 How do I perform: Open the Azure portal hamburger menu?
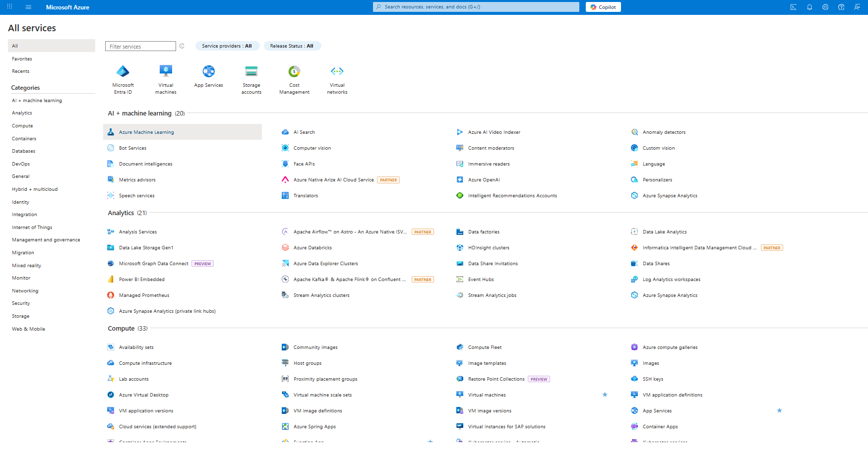[x=28, y=7]
